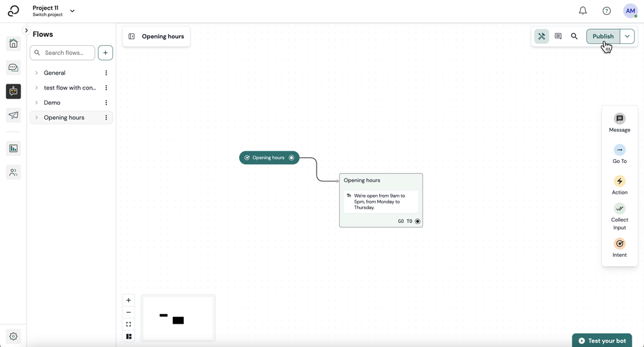Open the settings gear in sidebar

[13, 336]
